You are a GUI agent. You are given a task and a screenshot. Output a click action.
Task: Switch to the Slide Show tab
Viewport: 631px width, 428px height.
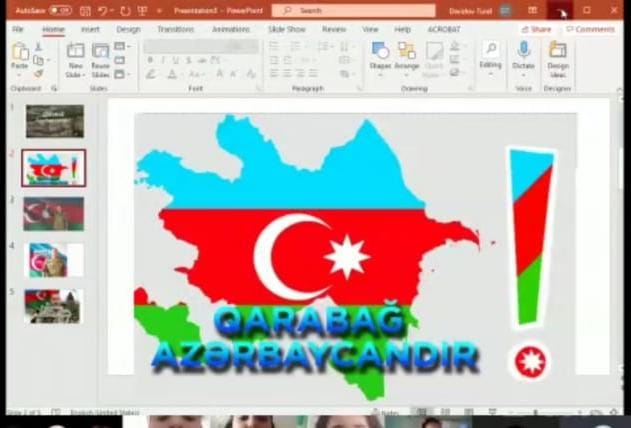click(x=287, y=29)
